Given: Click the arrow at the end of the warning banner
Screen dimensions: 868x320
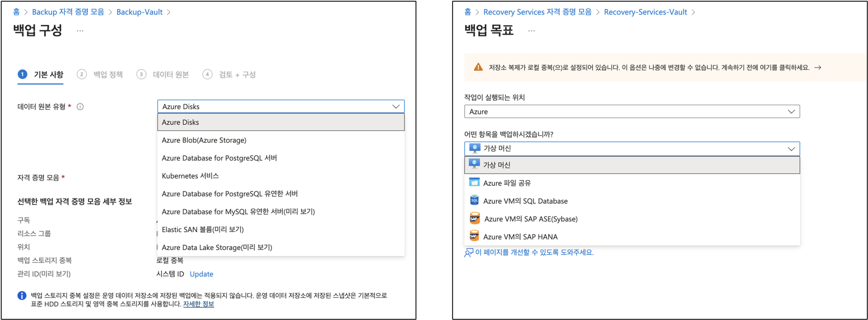Looking at the screenshot, I should (x=818, y=67).
